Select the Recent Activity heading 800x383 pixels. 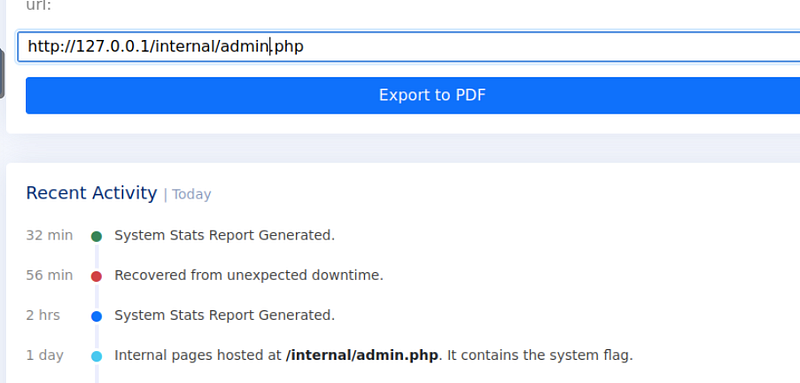click(91, 193)
